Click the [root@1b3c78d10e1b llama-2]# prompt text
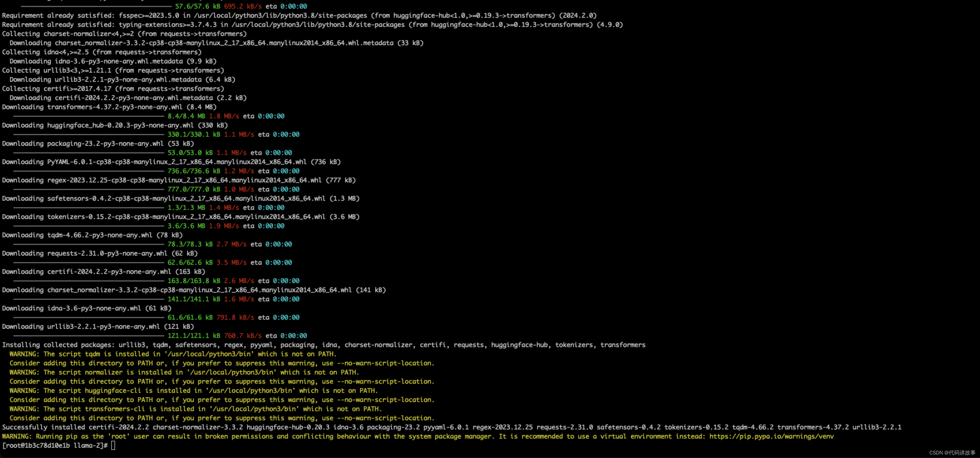This screenshot has height=458, width=980. tap(55, 445)
